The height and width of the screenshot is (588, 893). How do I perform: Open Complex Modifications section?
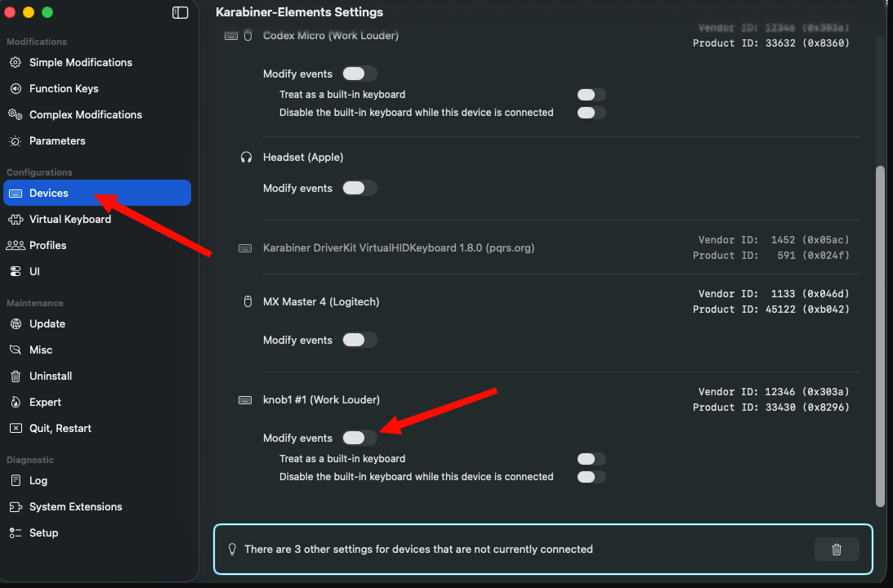[x=97, y=115]
